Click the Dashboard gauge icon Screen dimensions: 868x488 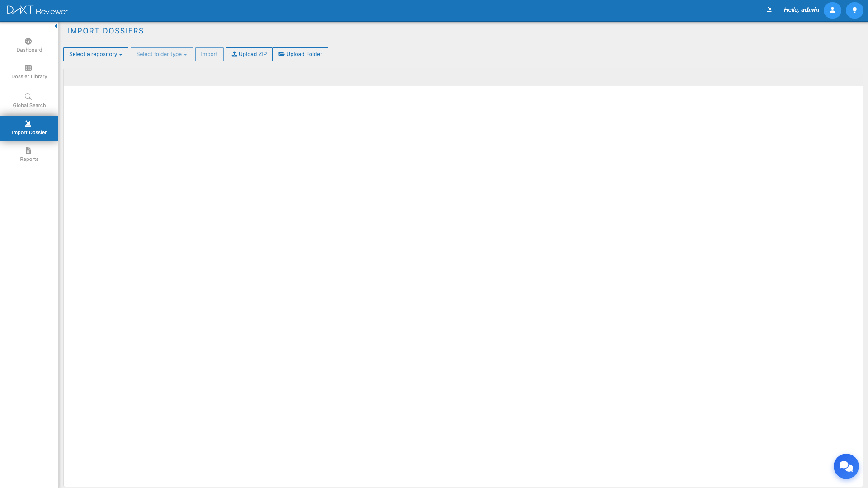point(28,42)
